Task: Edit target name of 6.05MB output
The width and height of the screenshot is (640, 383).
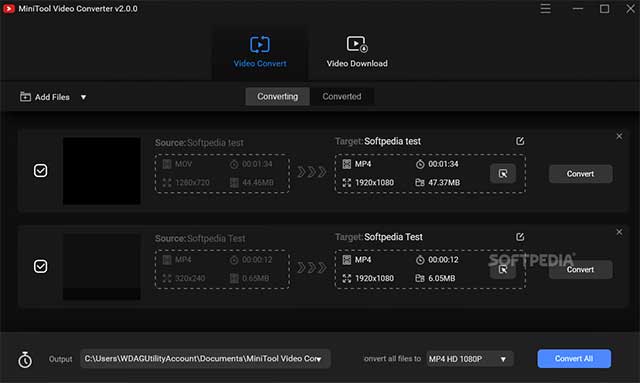Action: pos(520,237)
